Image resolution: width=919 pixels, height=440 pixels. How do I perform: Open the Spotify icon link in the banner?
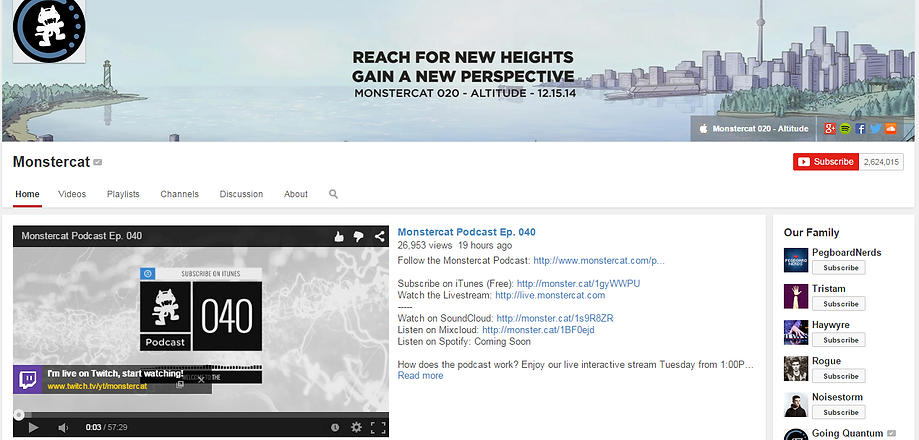[845, 129]
